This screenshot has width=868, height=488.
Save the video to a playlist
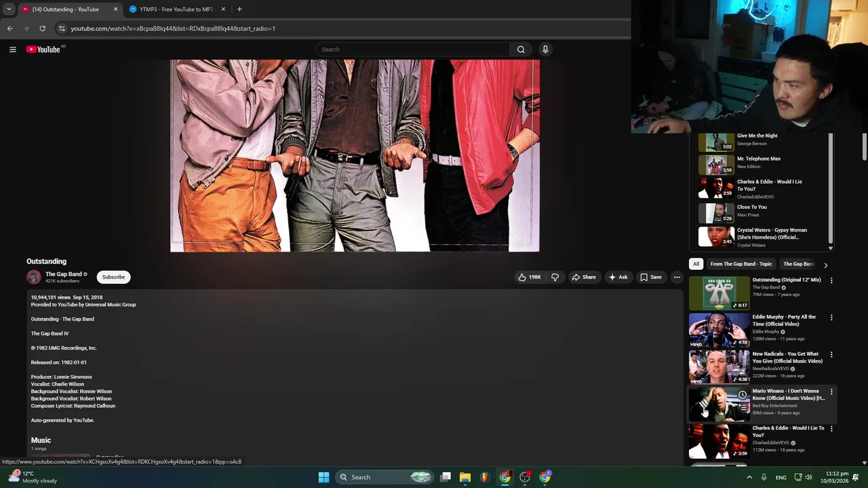[651, 277]
